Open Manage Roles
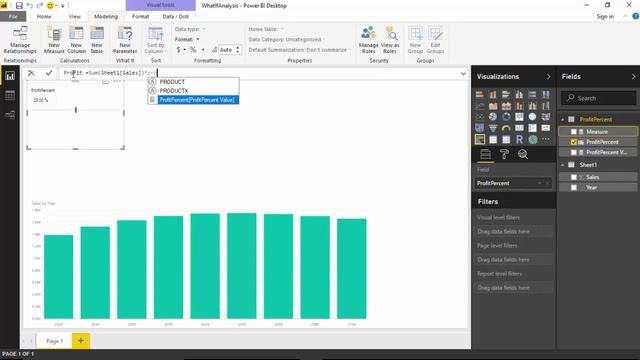 click(368, 40)
